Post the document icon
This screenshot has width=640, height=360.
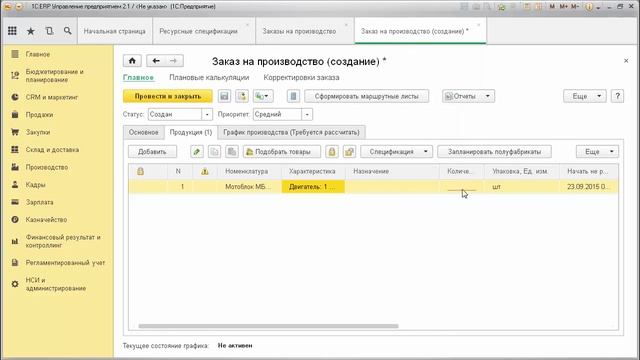tap(242, 96)
